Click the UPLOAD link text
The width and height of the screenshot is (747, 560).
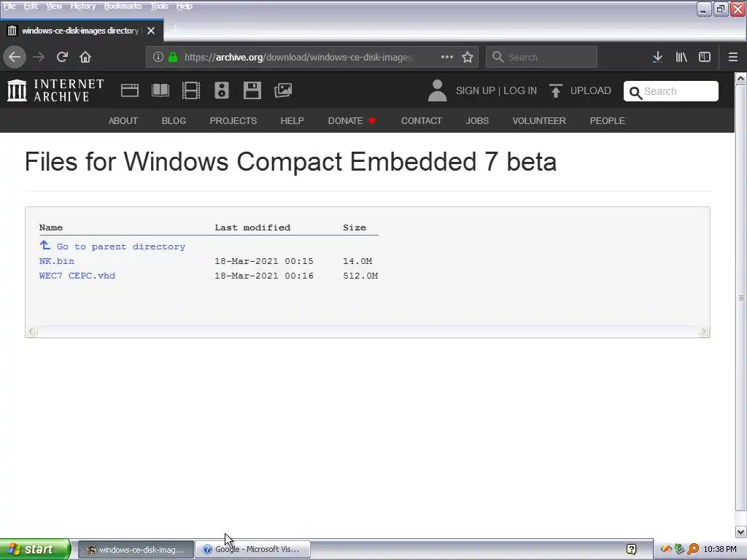(x=590, y=90)
